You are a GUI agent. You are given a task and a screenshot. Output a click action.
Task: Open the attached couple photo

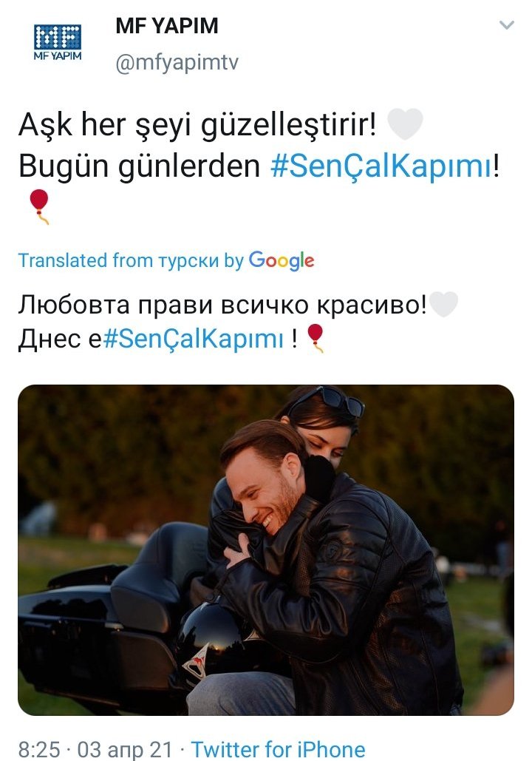[x=266, y=550]
